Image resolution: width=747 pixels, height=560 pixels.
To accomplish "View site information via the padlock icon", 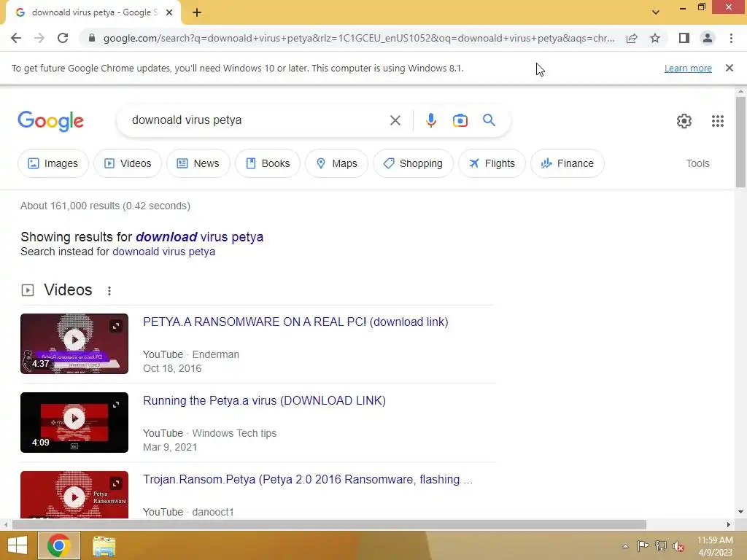I will pyautogui.click(x=92, y=38).
